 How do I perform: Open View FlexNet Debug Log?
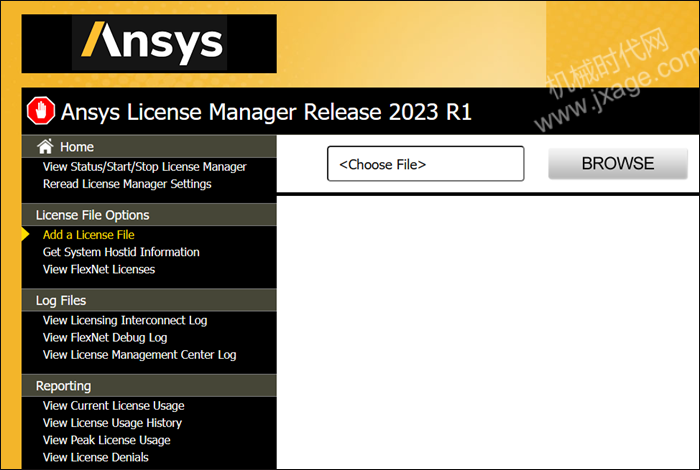[x=105, y=338]
